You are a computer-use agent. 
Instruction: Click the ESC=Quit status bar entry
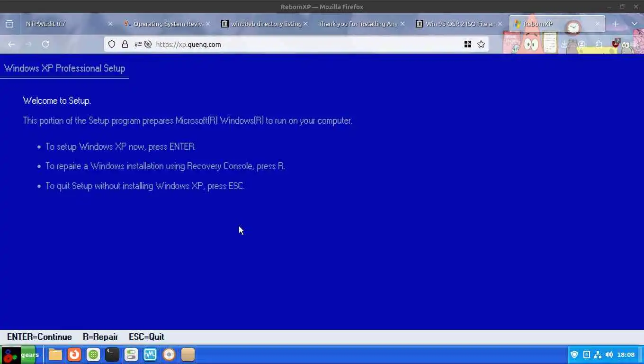click(146, 337)
